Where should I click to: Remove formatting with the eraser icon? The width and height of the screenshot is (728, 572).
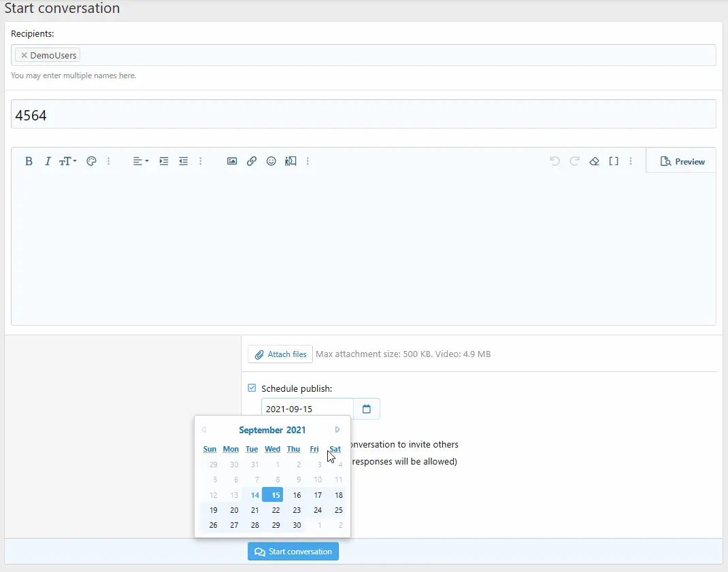[x=594, y=161]
